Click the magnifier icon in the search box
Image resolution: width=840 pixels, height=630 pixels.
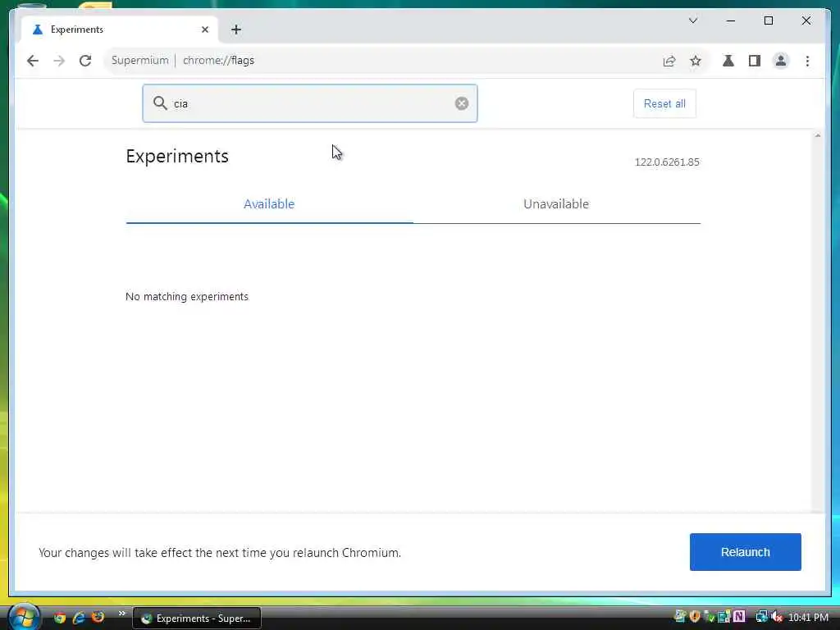click(x=160, y=103)
